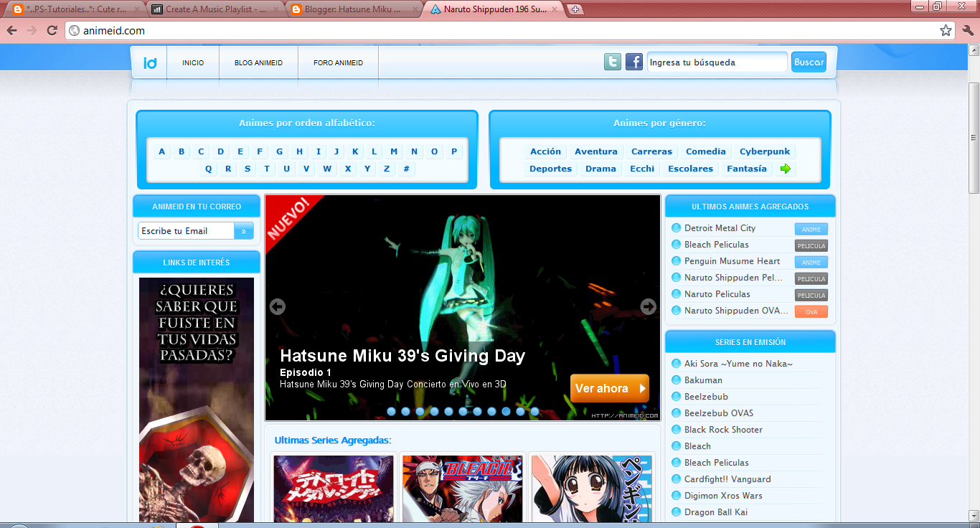This screenshot has width=980, height=528.
Task: Select Comedia genre
Action: [706, 151]
